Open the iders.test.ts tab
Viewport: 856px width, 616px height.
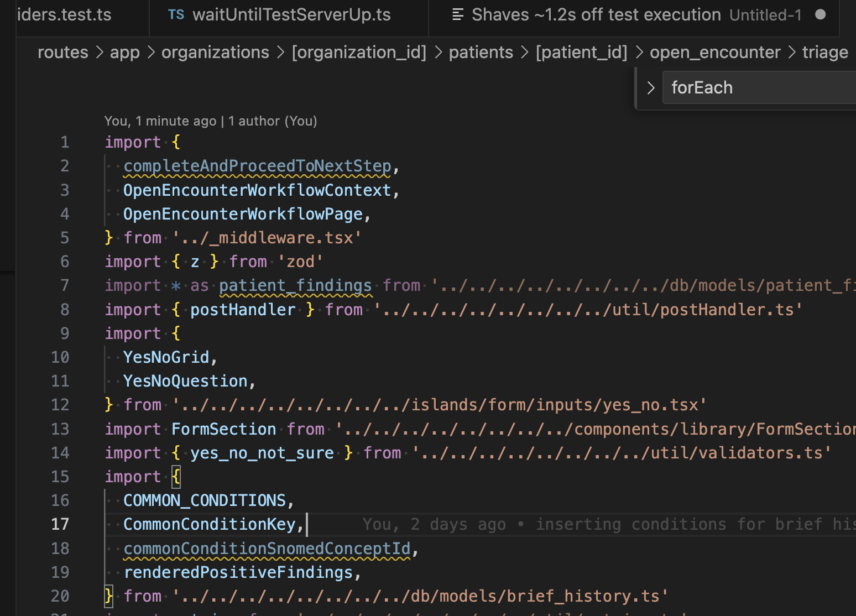[64, 15]
